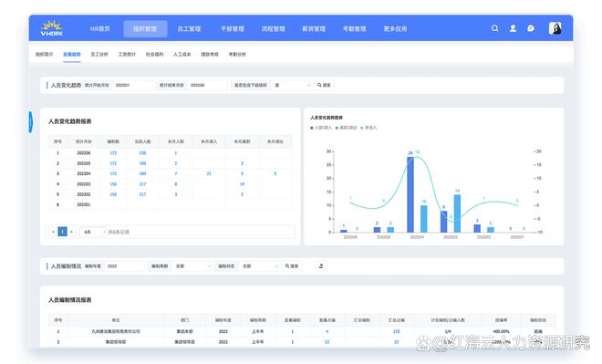Click the 202201 month cell
The image size is (602, 364).
pos(84,204)
